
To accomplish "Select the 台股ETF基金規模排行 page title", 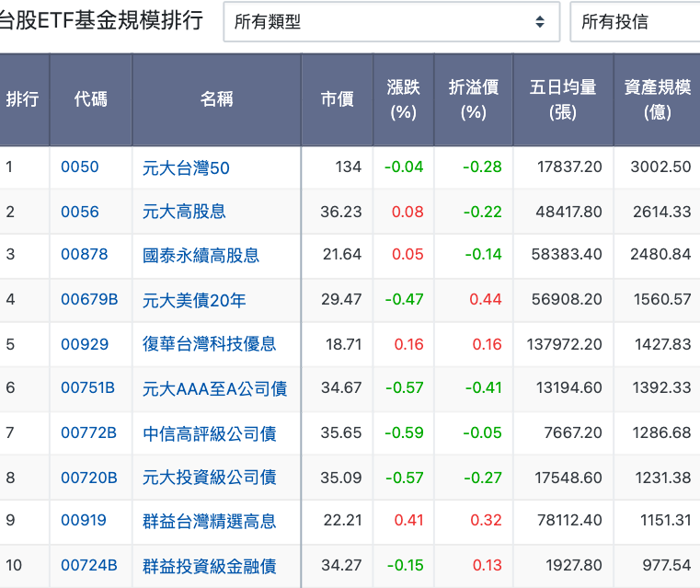I will click(101, 20).
